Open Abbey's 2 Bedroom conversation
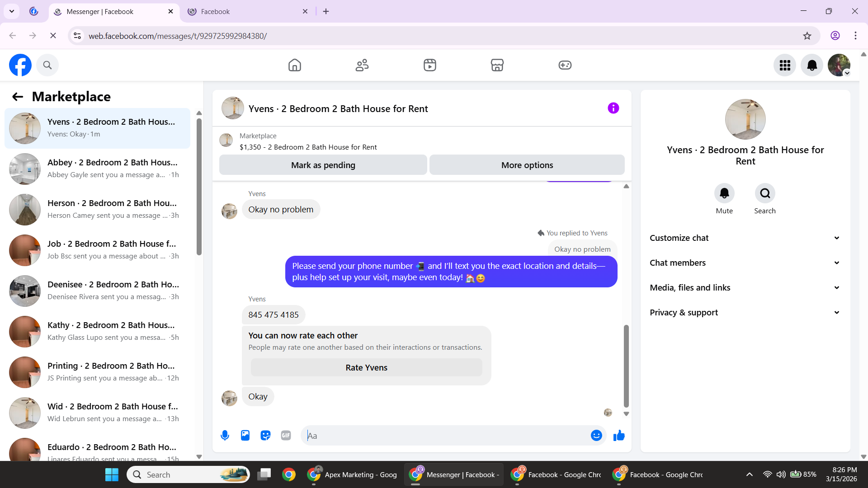 [x=97, y=169]
